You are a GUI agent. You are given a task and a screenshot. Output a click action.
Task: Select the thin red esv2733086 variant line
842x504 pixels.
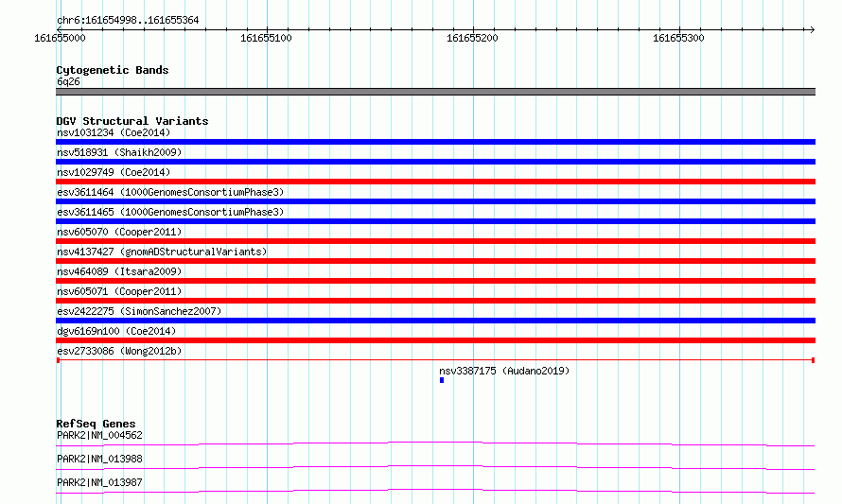tap(435, 360)
